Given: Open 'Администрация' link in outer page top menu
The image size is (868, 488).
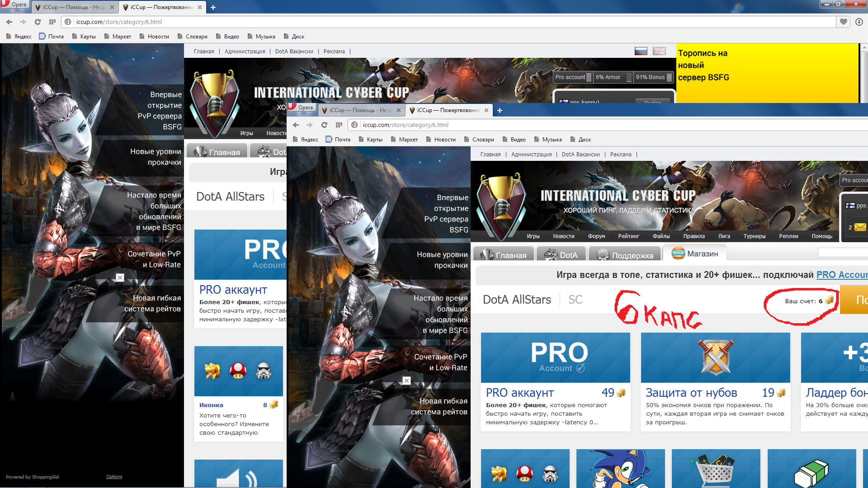Looking at the screenshot, I should click(245, 52).
